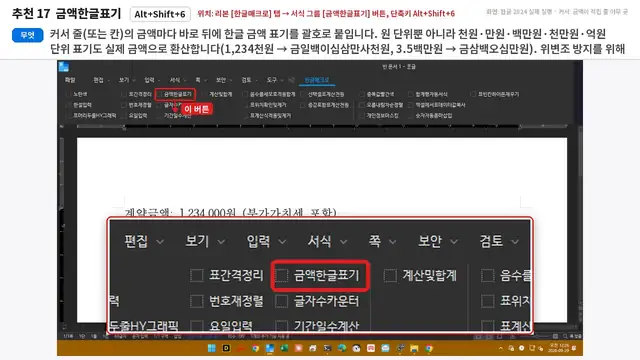Expand the 보안 chevron in the enlarged inset
This screenshot has height=360, width=640.
(454, 242)
